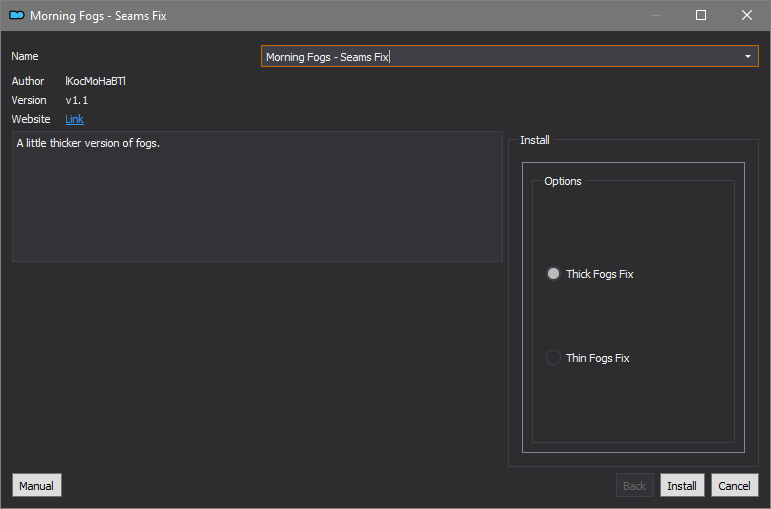This screenshot has height=509, width=771.
Task: Click the version number v1.1
Action: click(x=77, y=100)
